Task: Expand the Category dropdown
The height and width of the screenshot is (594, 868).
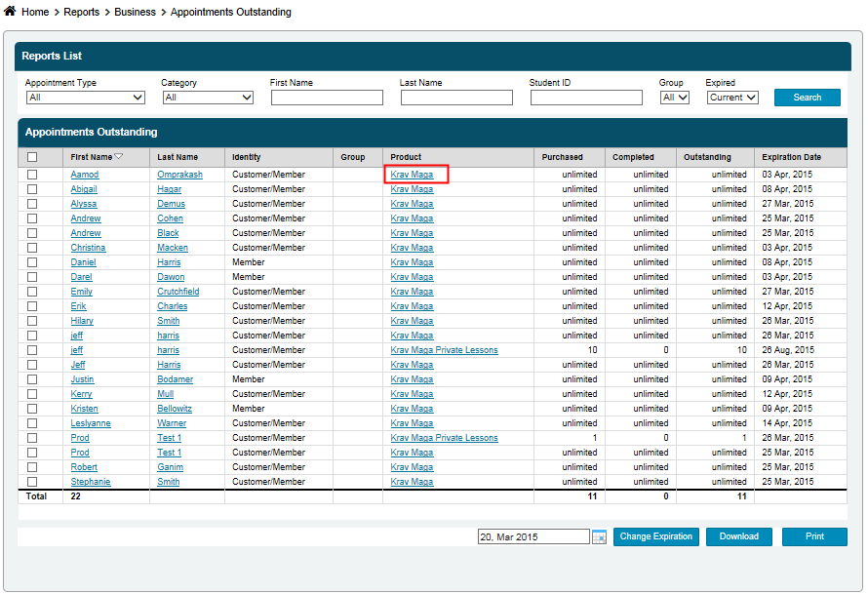Action: (208, 98)
